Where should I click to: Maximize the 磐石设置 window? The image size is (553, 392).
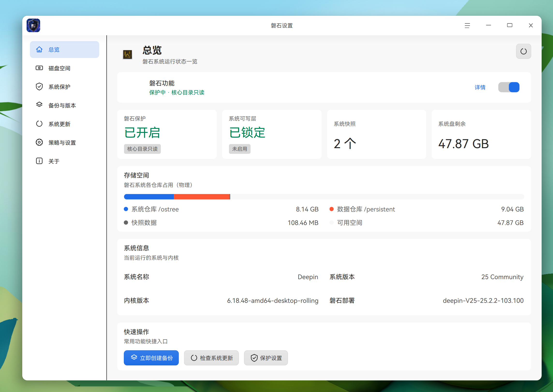coord(509,25)
